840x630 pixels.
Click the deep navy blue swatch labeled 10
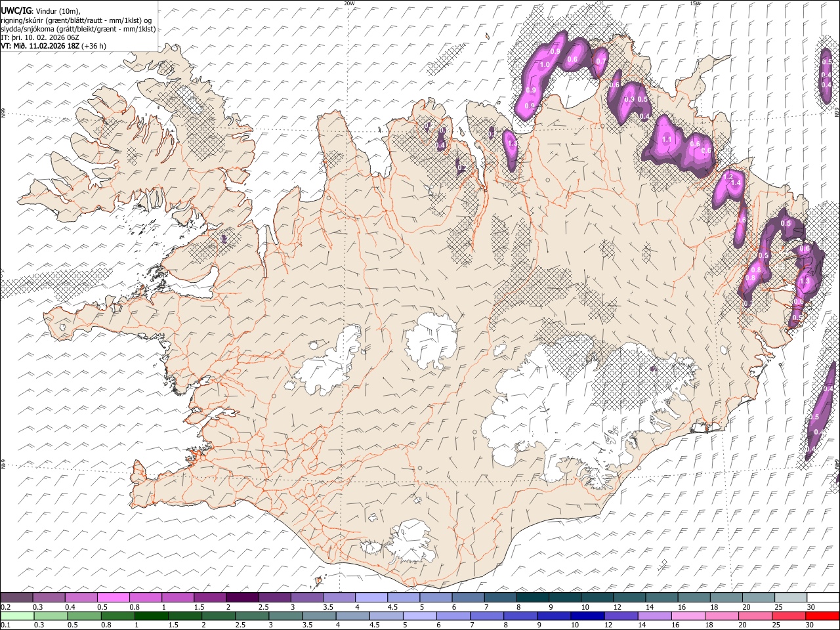point(587,616)
